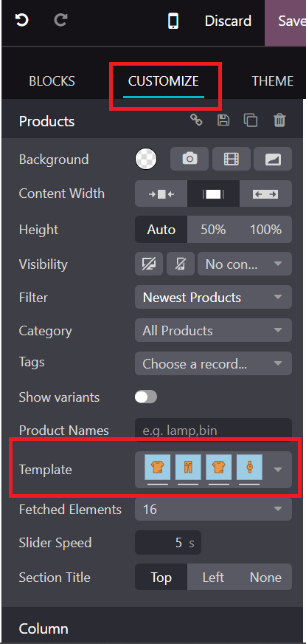Image resolution: width=306 pixels, height=644 pixels.
Task: Open the Filter Newest Products dropdown
Action: coord(213,297)
